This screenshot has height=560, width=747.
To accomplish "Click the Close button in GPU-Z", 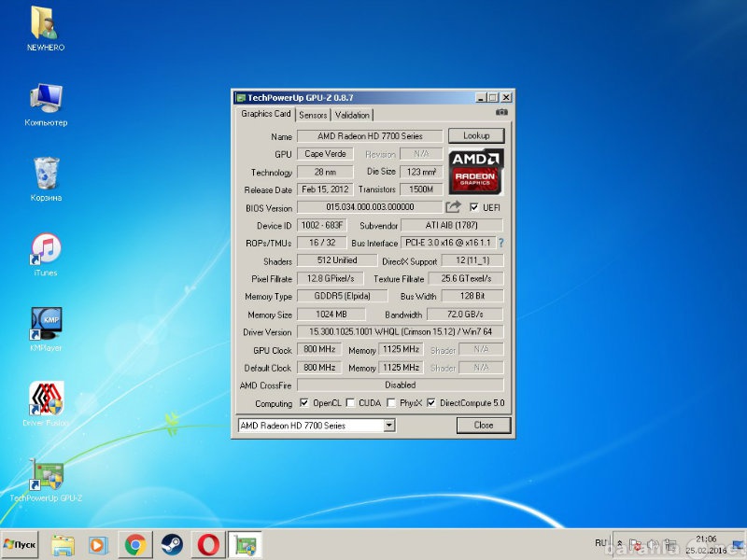I will [484, 426].
